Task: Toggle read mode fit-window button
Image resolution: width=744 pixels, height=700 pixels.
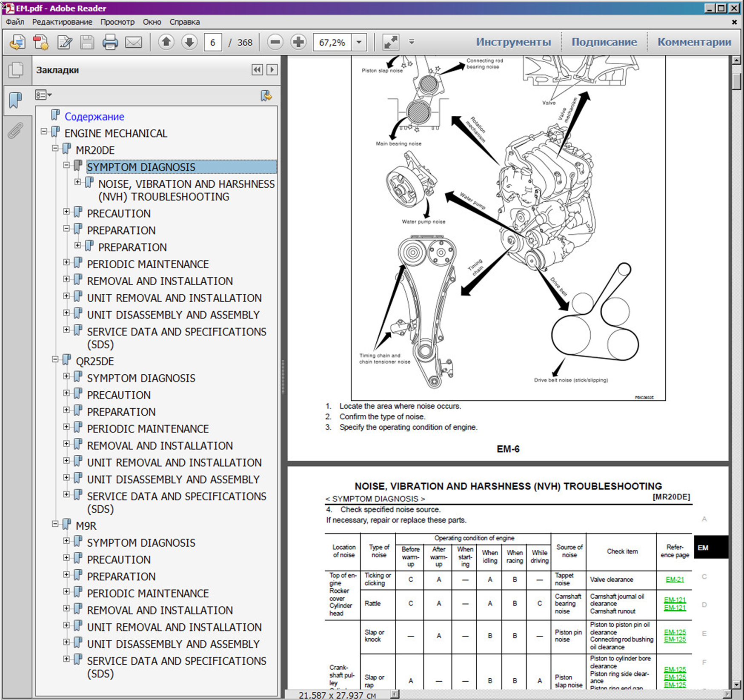Action: [390, 42]
